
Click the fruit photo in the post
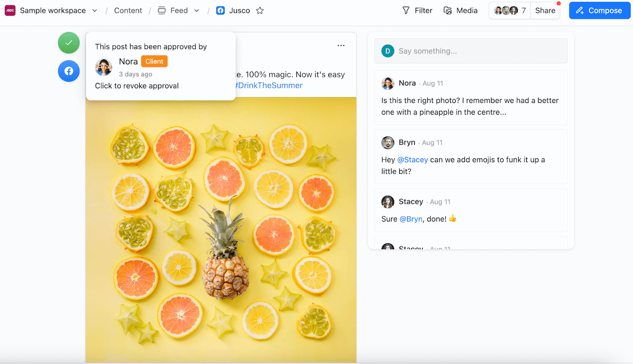click(221, 229)
